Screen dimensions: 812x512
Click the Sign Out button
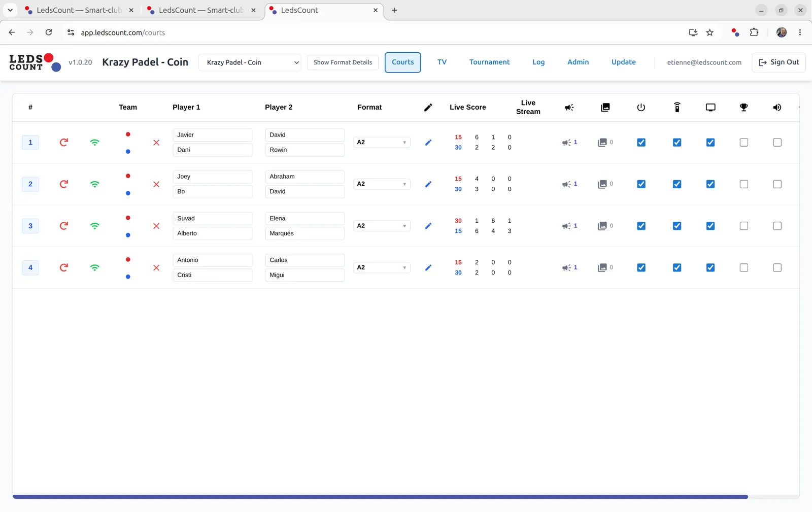click(779, 62)
